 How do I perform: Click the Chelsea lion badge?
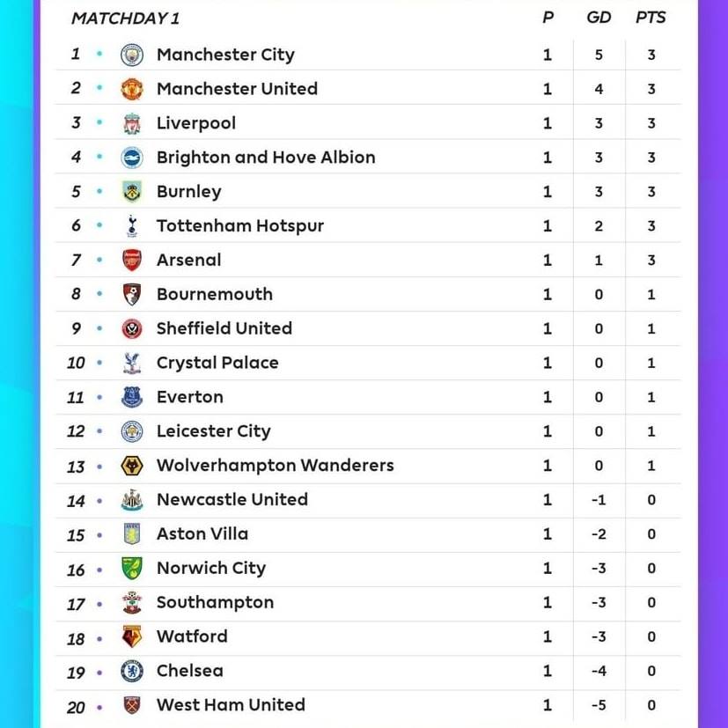pos(132,671)
